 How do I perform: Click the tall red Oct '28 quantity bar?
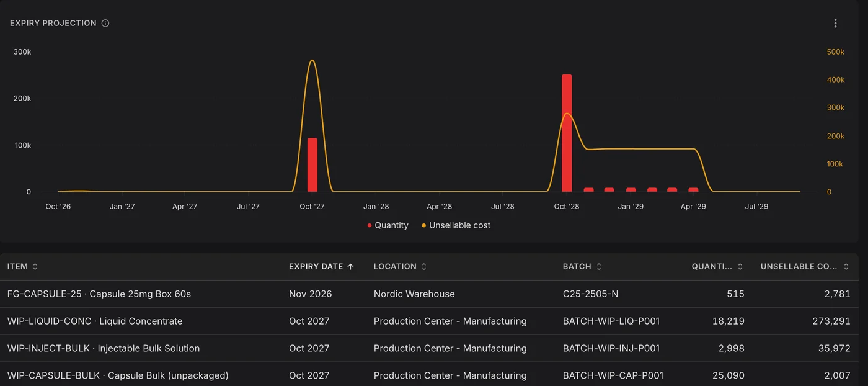[567, 133]
